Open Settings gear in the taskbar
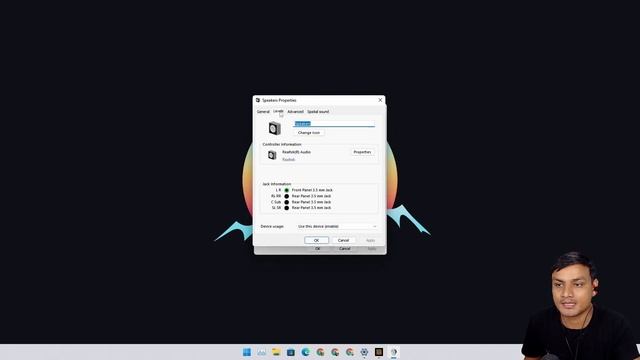This screenshot has width=640, height=360. [364, 352]
